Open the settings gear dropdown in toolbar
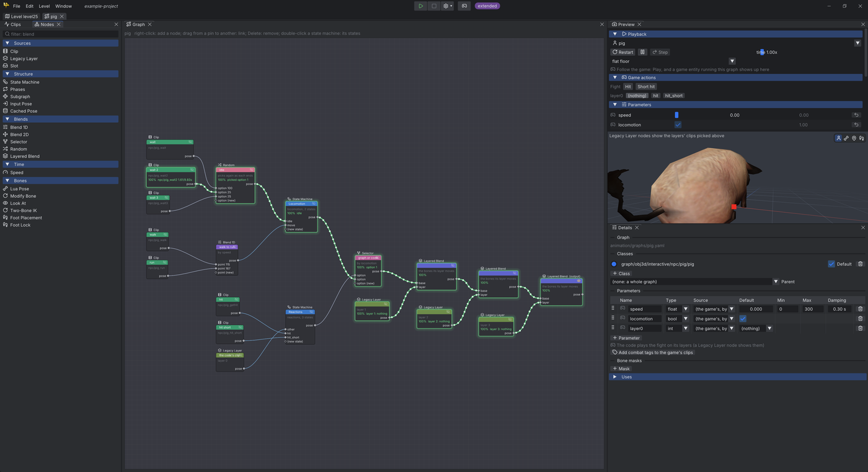The image size is (868, 472). tap(448, 6)
